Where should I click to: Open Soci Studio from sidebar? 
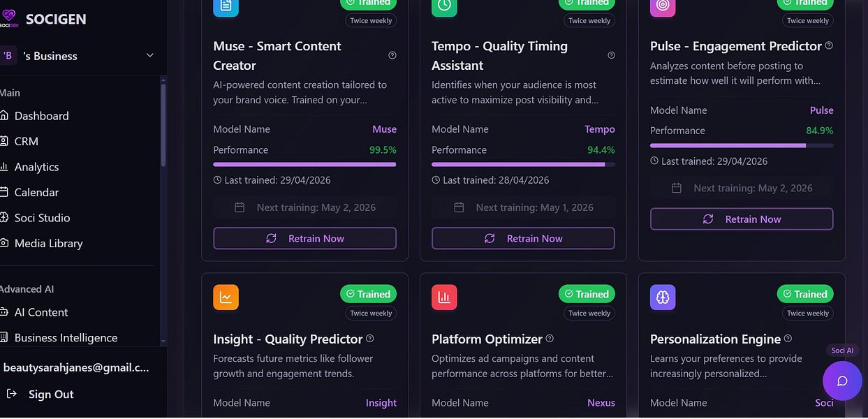coord(42,218)
